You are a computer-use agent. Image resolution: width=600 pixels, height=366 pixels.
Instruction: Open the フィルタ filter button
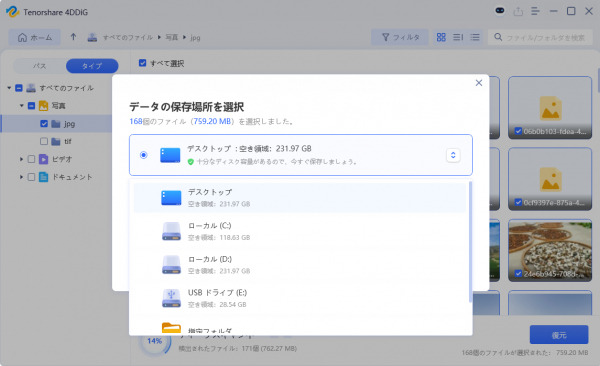(400, 37)
